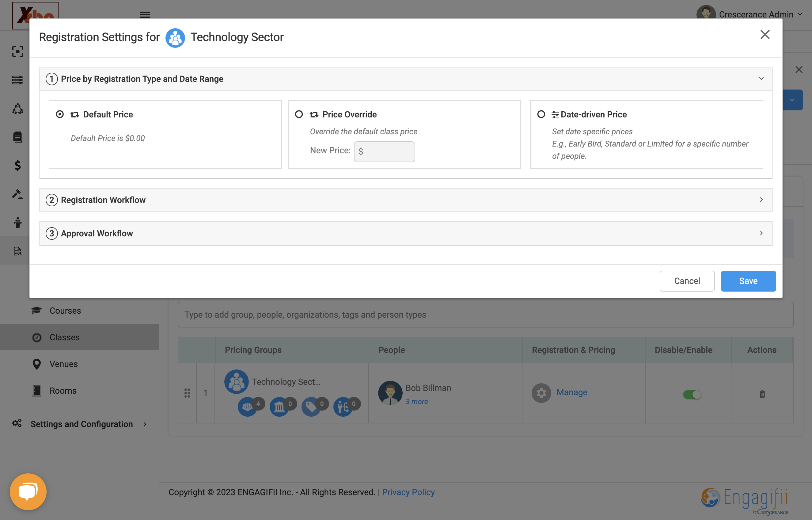Click Bob Billman's avatar
The image size is (812, 520).
(390, 393)
